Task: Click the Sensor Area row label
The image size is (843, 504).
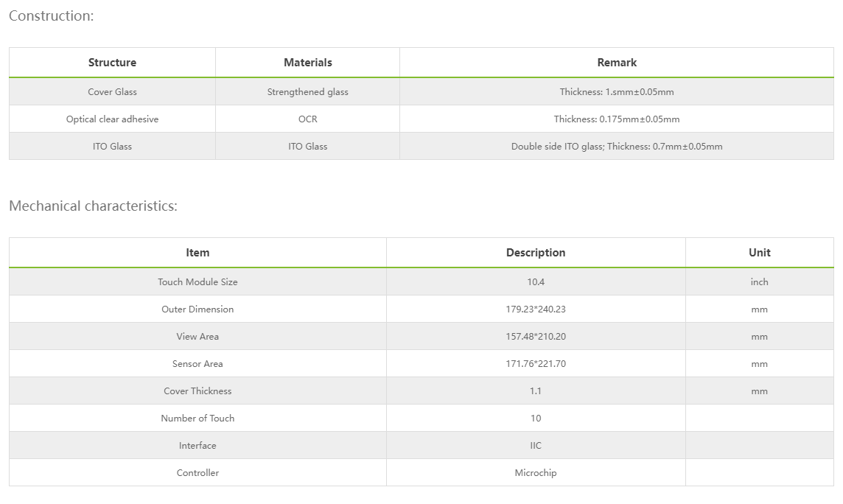Action: [x=197, y=364]
